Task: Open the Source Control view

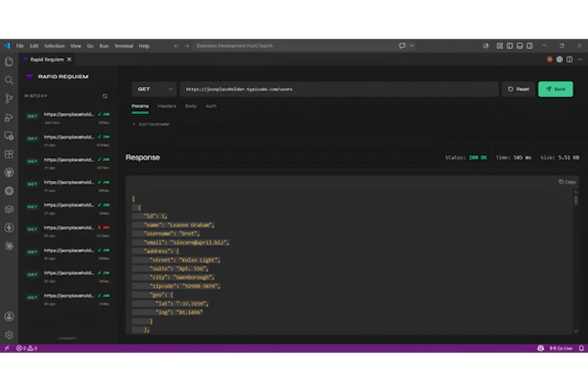Action: coord(9,99)
